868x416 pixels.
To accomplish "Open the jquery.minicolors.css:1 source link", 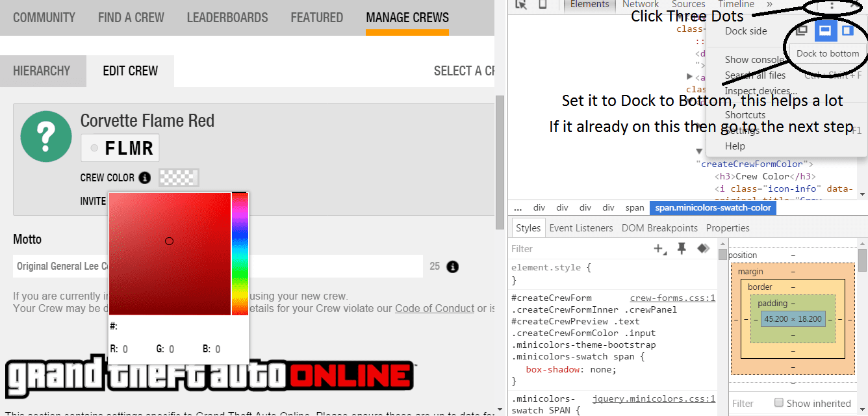I will click(654, 398).
